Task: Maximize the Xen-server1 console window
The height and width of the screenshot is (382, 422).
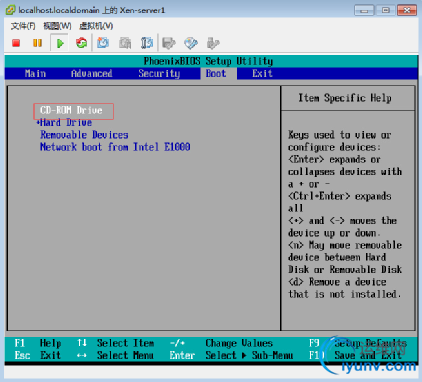Action: 386,10
